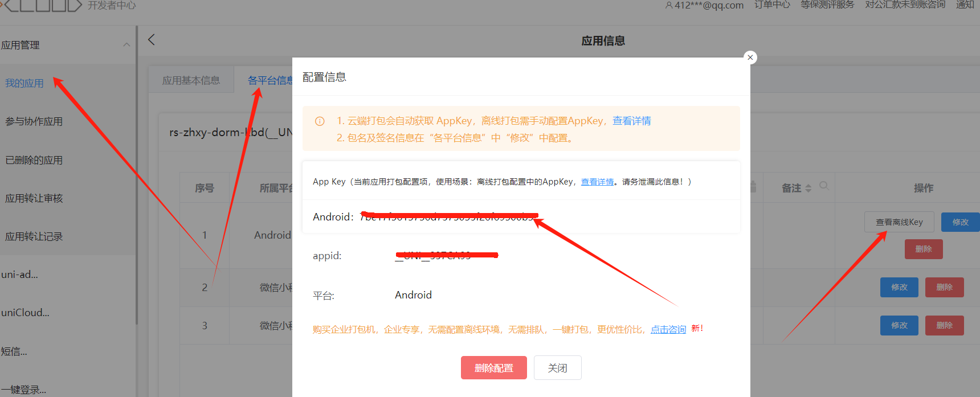Click the 序号 column header
Viewport: 980px width, 397px height.
coord(205,188)
